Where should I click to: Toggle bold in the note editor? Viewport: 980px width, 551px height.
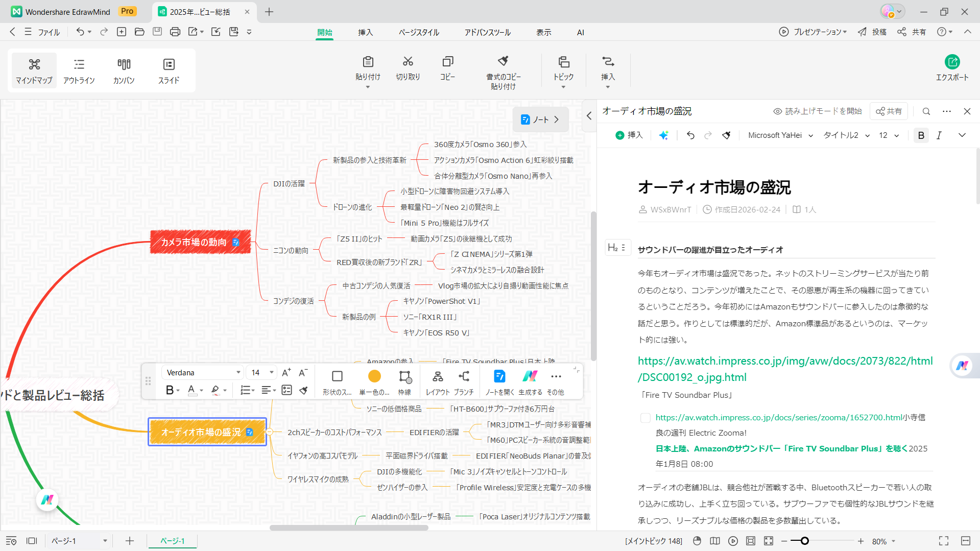[x=921, y=135]
